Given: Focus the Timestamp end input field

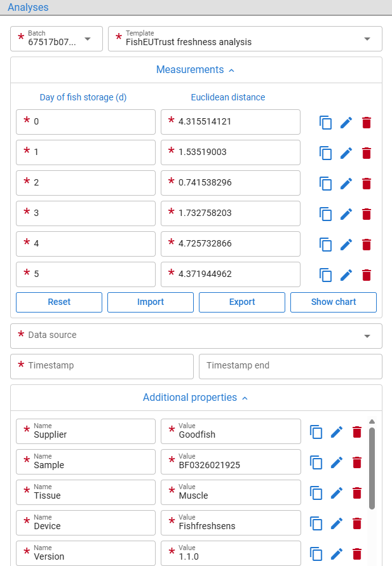Looking at the screenshot, I should pos(290,367).
